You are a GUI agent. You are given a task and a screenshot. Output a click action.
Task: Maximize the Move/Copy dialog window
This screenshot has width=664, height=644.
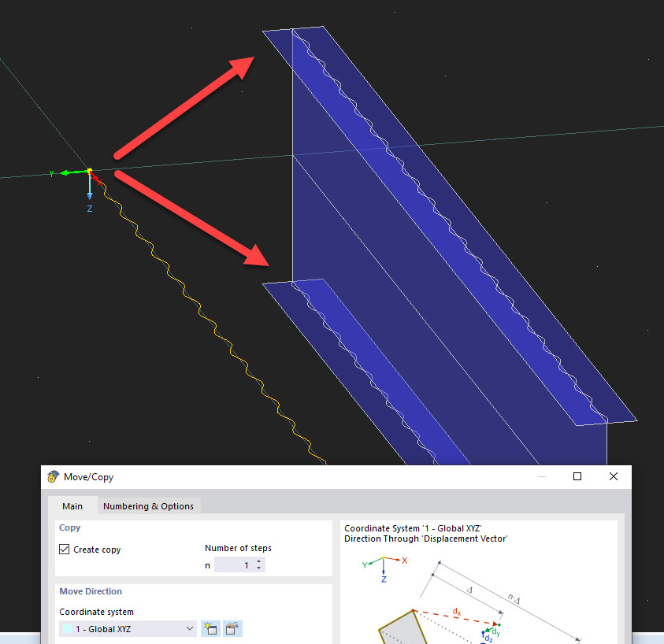(x=577, y=476)
